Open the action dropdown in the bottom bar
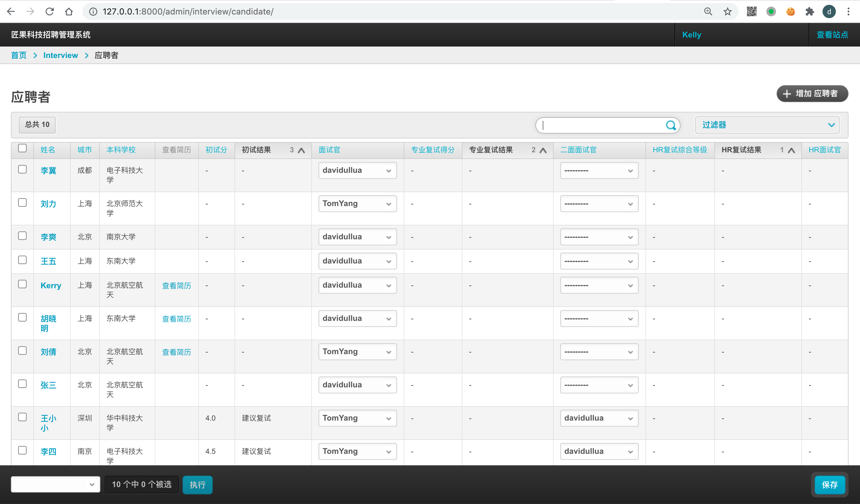Image resolution: width=860 pixels, height=504 pixels. pyautogui.click(x=55, y=484)
